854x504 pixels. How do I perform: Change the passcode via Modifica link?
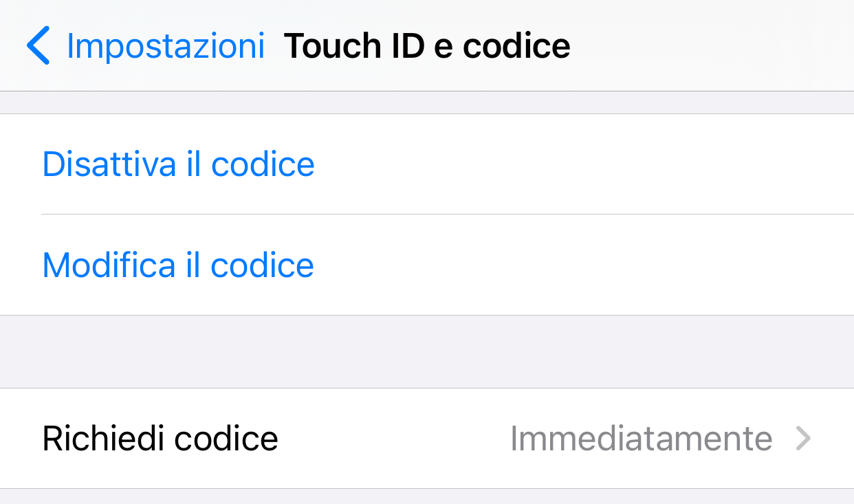click(178, 265)
